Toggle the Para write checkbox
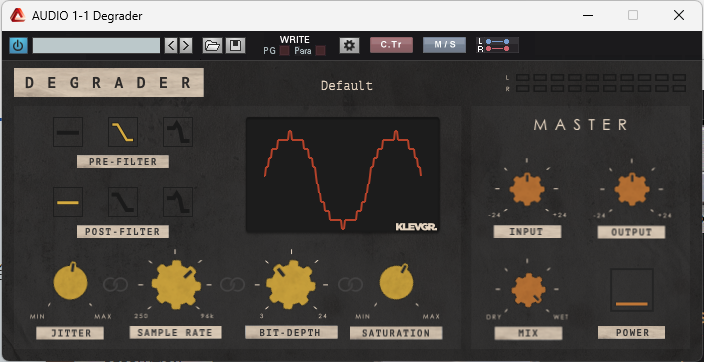 pyautogui.click(x=320, y=51)
